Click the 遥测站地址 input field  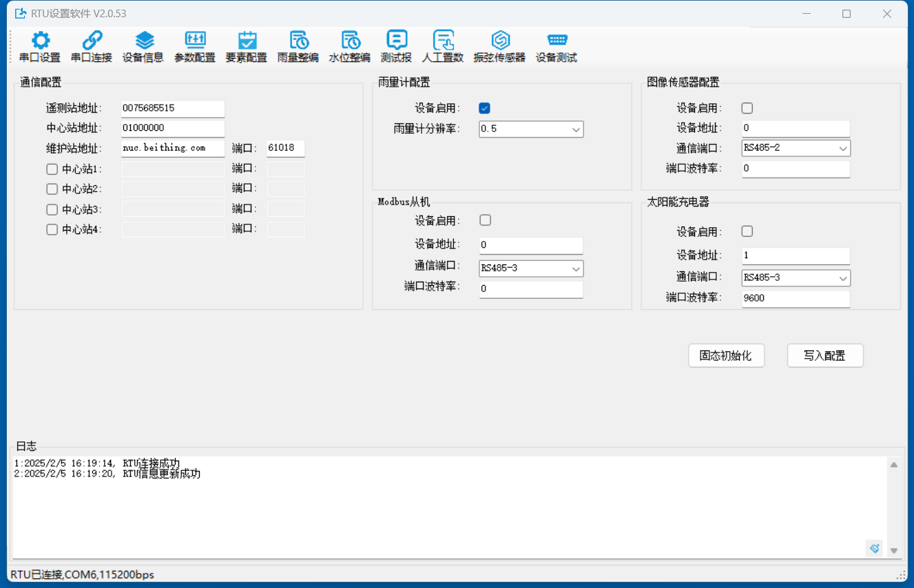[x=172, y=108]
